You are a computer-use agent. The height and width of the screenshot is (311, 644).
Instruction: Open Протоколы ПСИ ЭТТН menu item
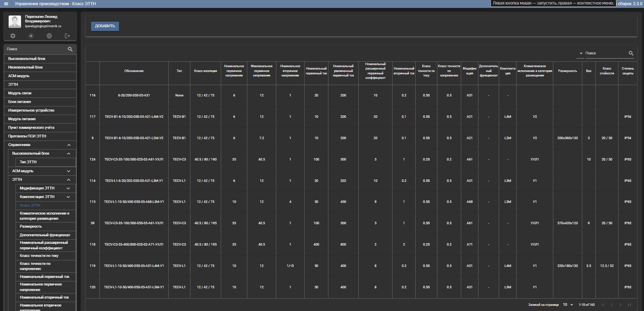click(40, 136)
